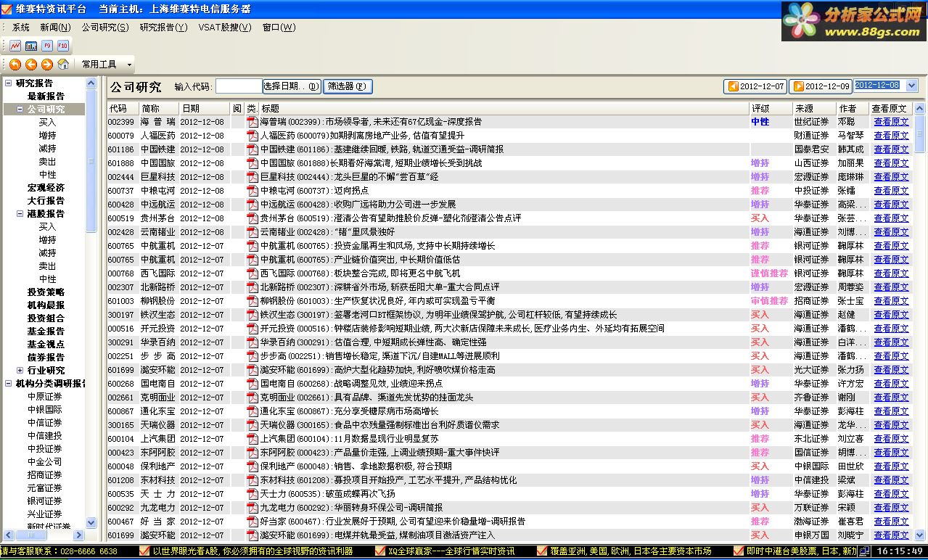Viewport: 928px width, 560px height.
Task: Open the home page icon
Action: click(x=63, y=65)
